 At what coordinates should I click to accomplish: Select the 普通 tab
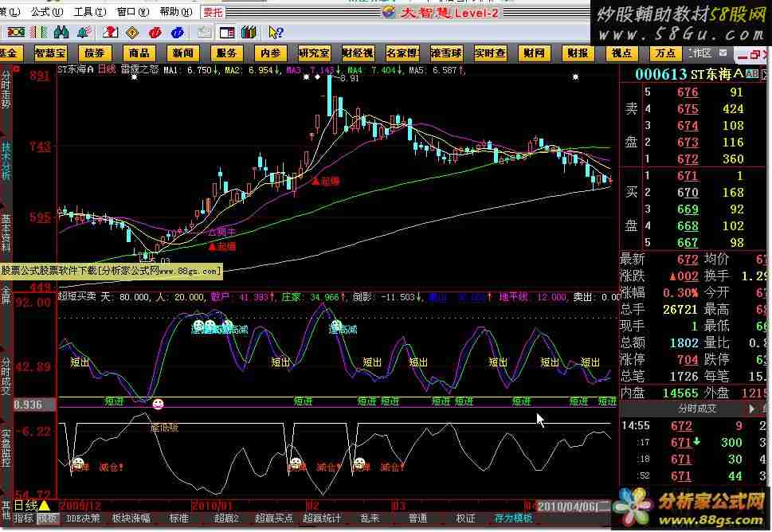[417, 518]
